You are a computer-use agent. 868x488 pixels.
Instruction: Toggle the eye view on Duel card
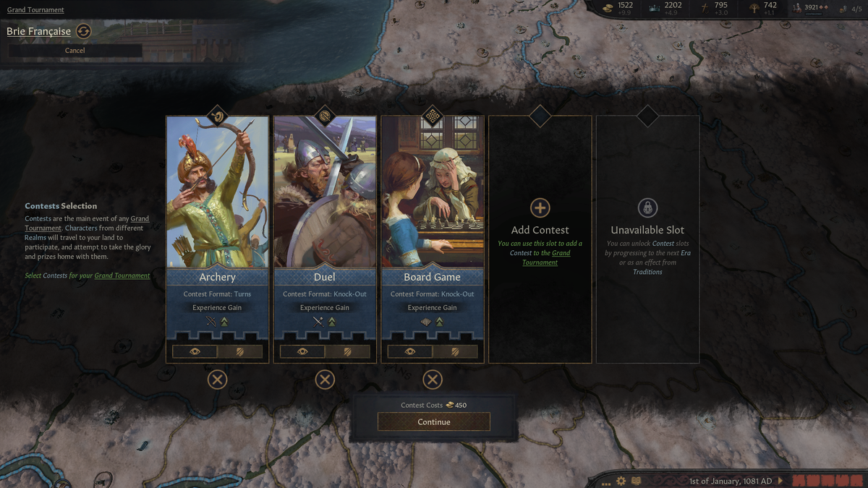point(302,351)
